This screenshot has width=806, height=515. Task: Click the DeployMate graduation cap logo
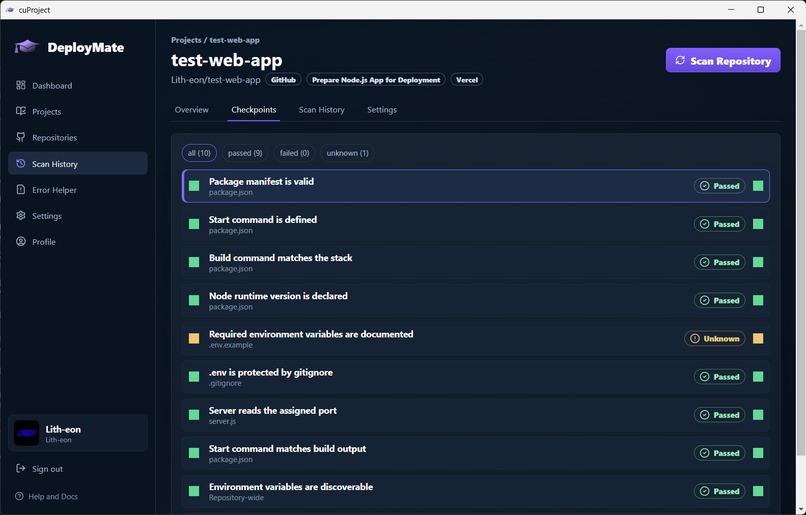pos(27,47)
